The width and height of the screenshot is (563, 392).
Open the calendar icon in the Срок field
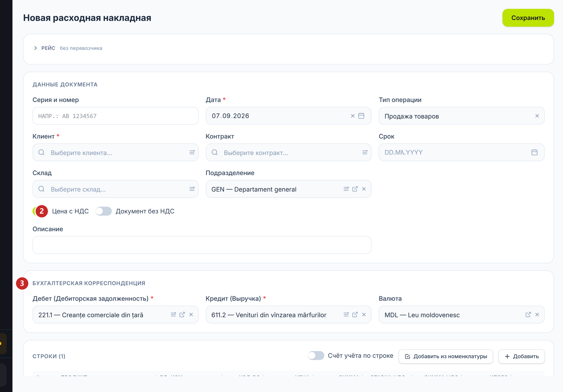point(534,152)
